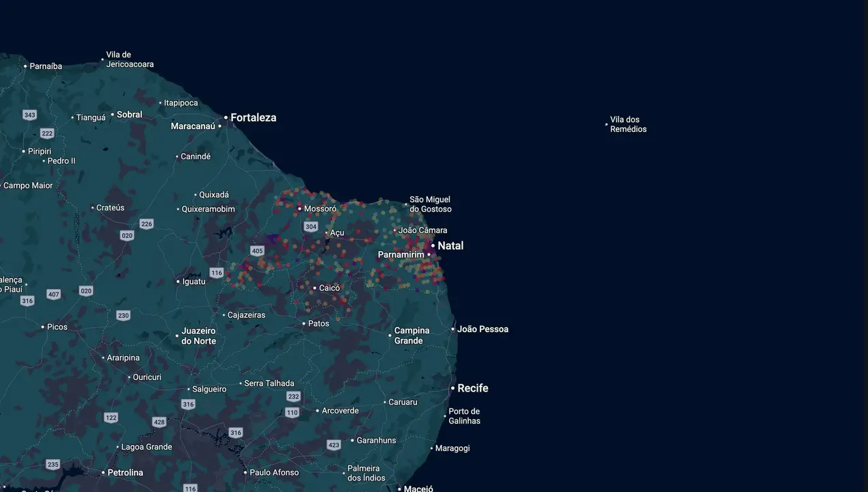This screenshot has width=868, height=492.
Task: Click the highway 423 road shield
Action: coord(334,446)
